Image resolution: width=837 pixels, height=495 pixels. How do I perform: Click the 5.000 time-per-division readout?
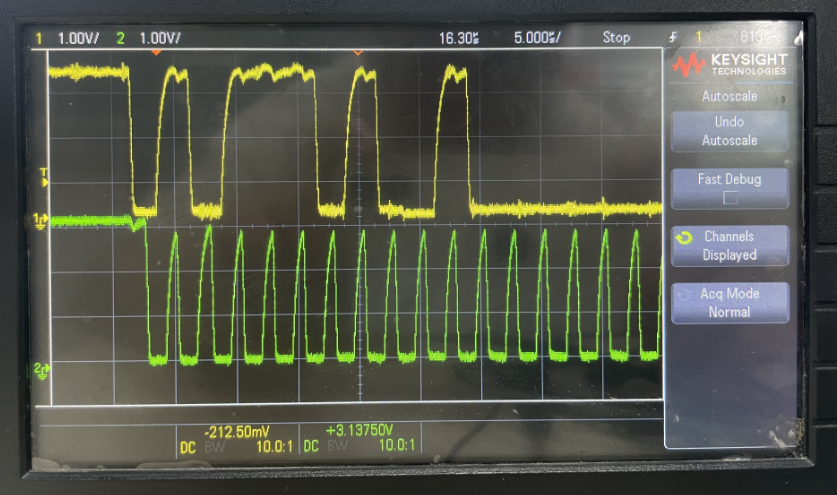[537, 37]
